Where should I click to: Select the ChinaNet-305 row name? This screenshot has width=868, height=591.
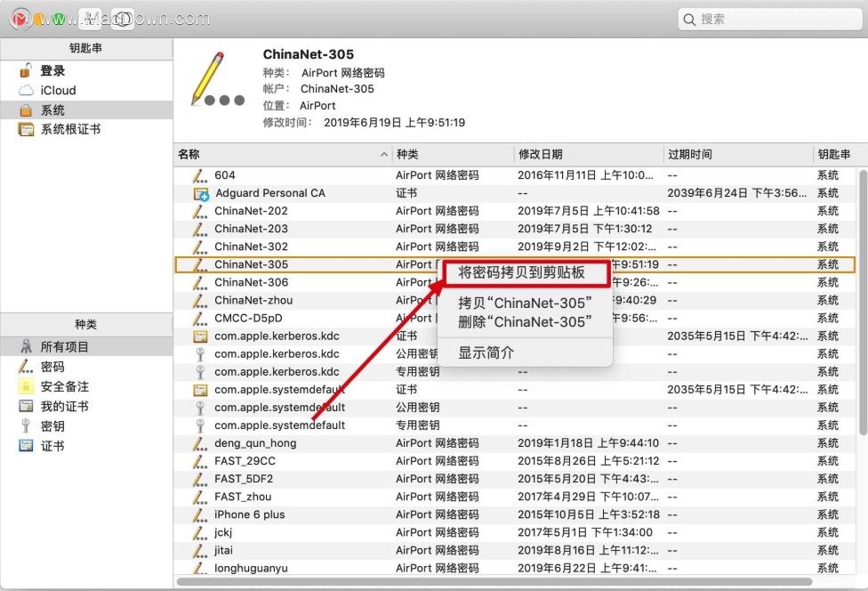point(252,264)
